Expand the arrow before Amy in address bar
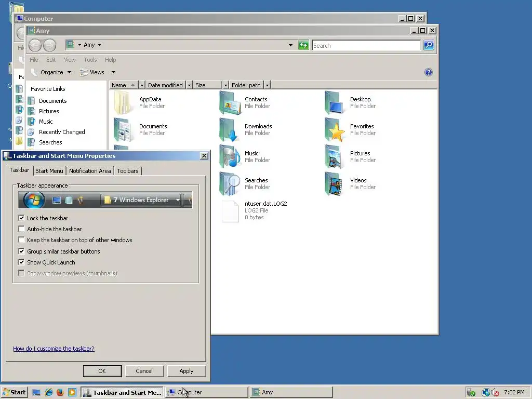Screen dimensions: 532x399 79,45
